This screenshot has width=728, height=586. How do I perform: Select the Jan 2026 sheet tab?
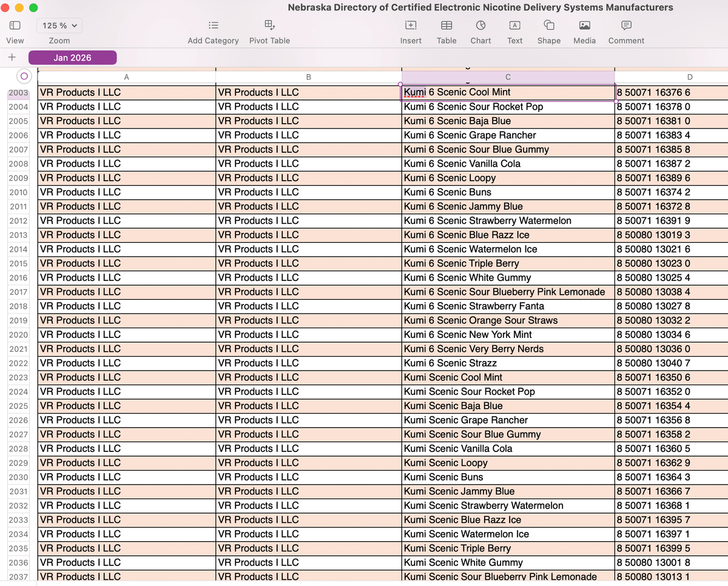pos(72,58)
